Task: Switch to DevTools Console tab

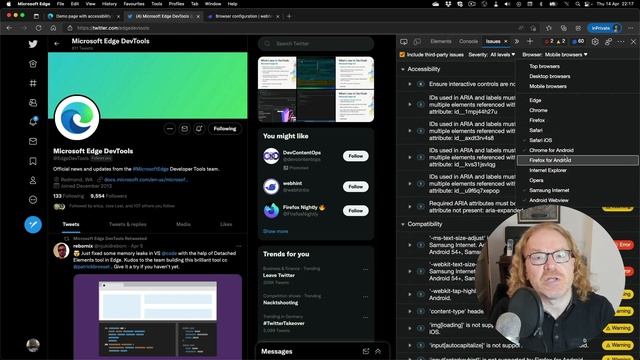Action: [x=468, y=41]
